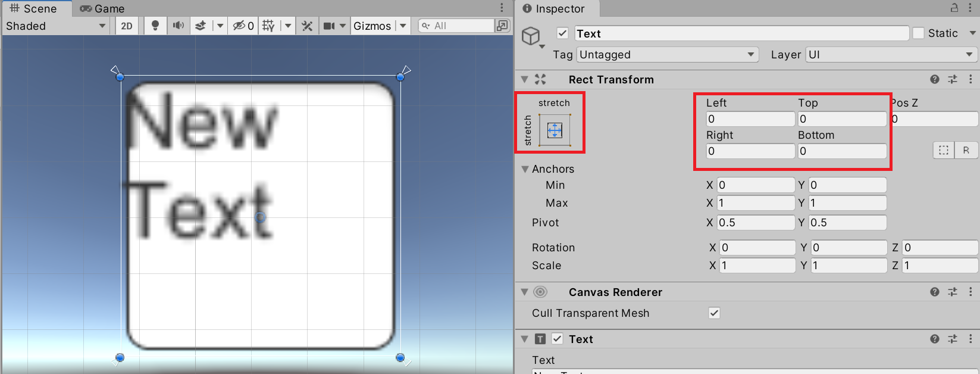
Task: Open Canvas Renderer preset settings icon
Action: click(953, 292)
